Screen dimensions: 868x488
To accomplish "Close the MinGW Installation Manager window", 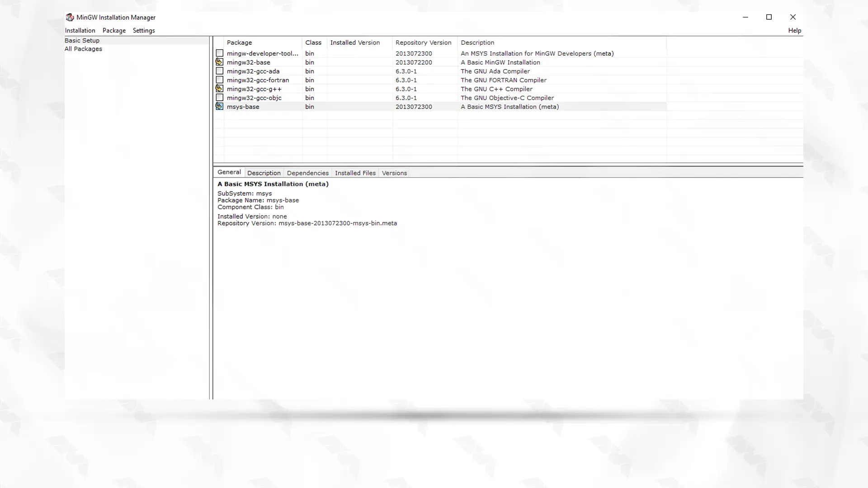I will click(x=793, y=17).
